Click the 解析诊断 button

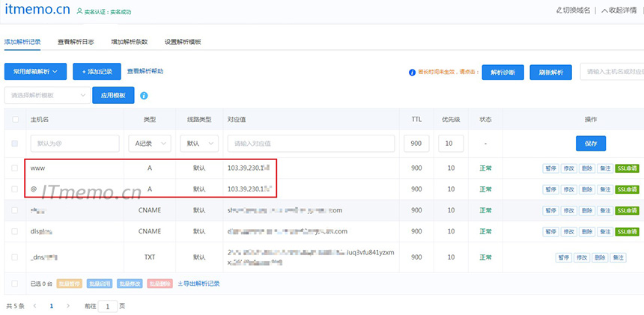[502, 73]
